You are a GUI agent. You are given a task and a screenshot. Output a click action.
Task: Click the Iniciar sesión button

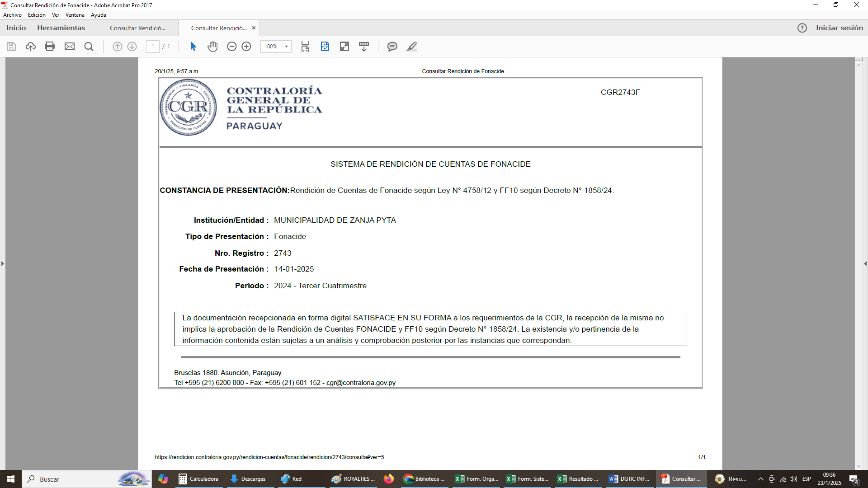pos(839,28)
